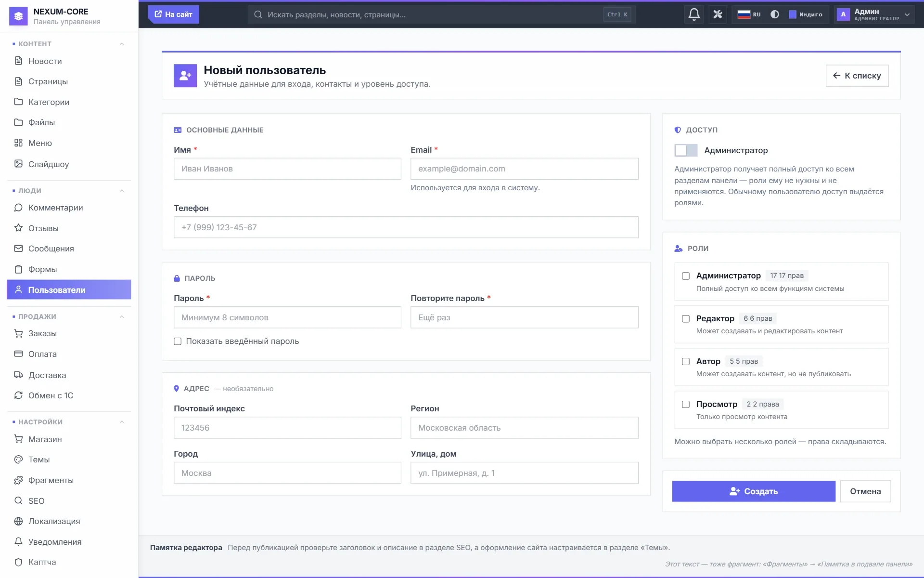Open the notifications bell icon
Screen dimensions: 924x578
[693, 14]
